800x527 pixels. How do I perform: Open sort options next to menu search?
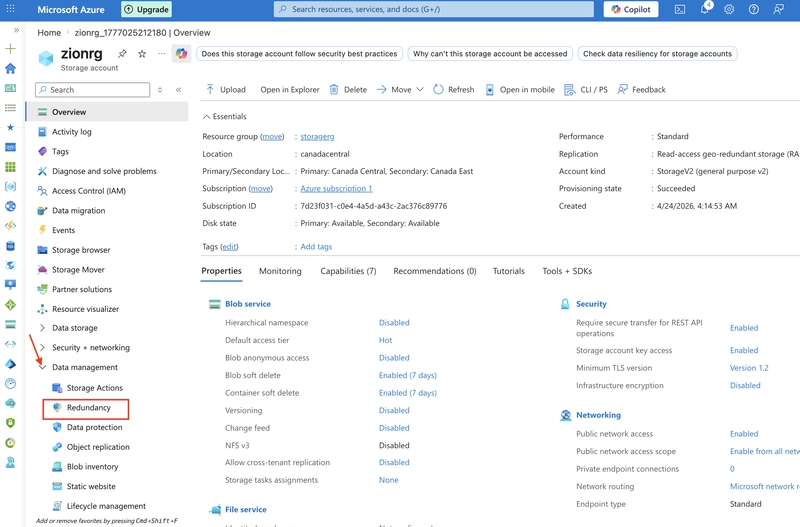click(x=160, y=90)
